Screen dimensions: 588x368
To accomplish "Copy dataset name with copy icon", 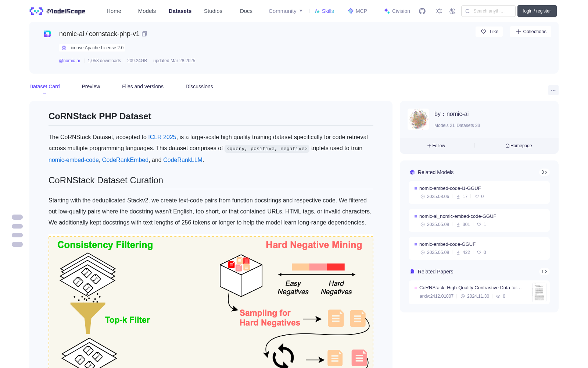I will point(144,34).
